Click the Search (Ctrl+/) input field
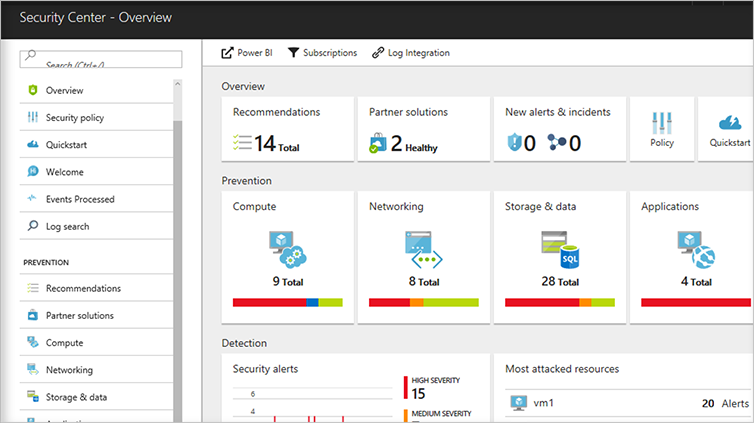 [x=101, y=59]
